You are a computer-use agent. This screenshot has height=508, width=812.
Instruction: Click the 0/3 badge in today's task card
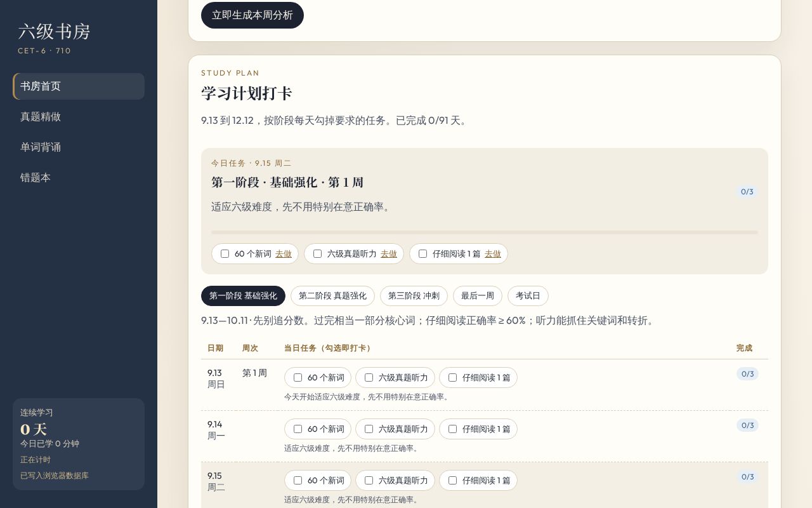pos(747,192)
